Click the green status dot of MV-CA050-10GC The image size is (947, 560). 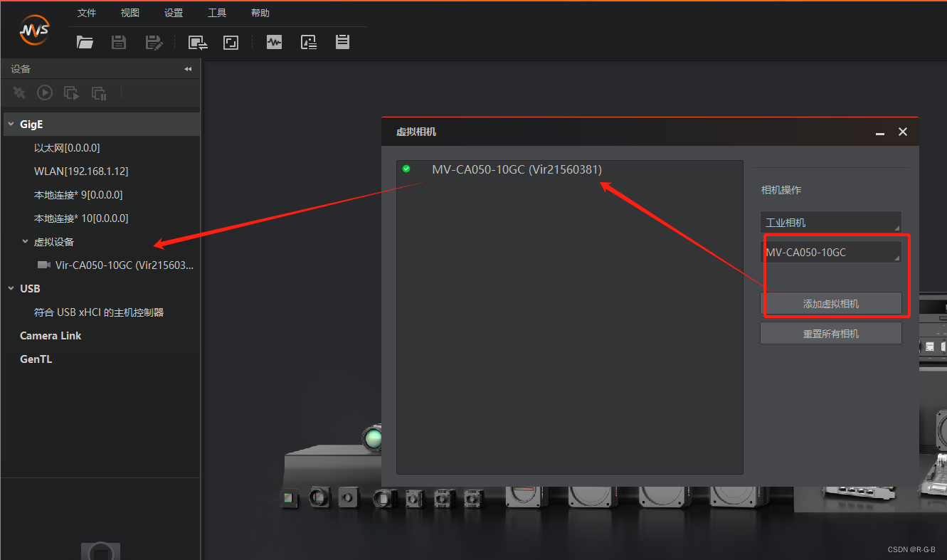(x=406, y=169)
